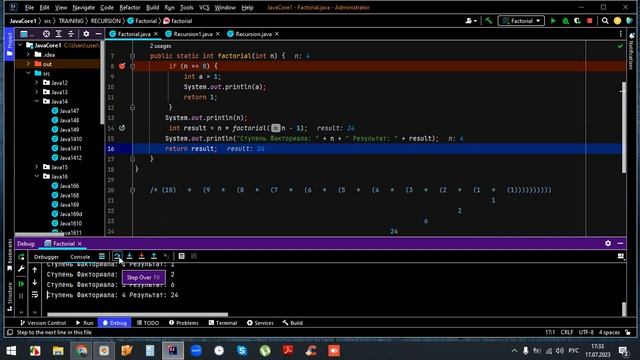Screen dimensions: 640x360
Task: Open the Refactor menu
Action: pos(130,7)
